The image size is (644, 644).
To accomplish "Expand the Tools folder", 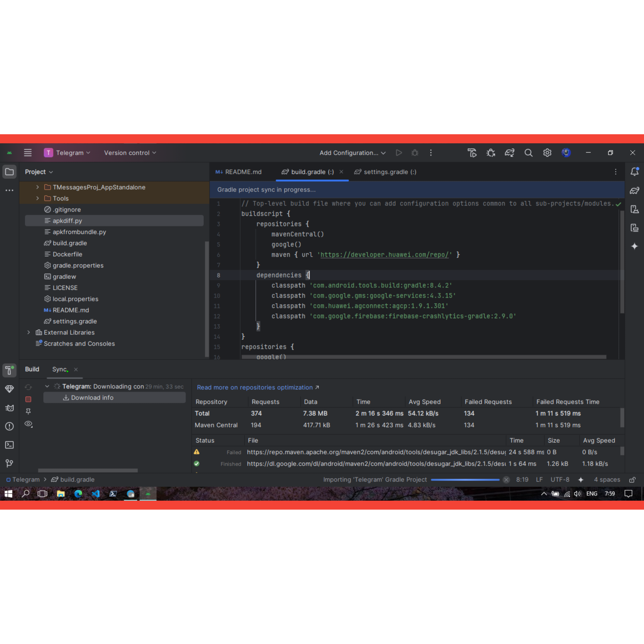I will 38,198.
